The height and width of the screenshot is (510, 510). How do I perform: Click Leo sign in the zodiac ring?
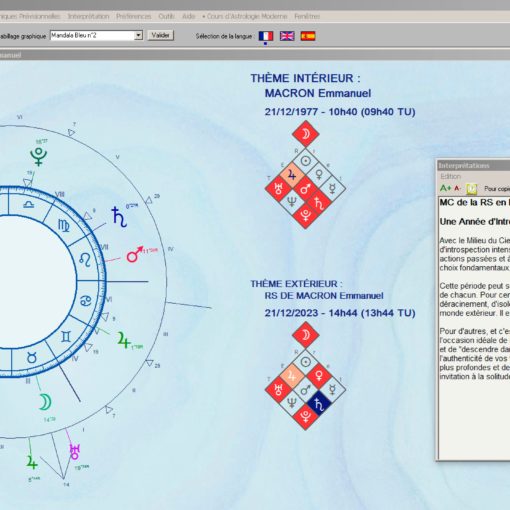click(x=85, y=260)
